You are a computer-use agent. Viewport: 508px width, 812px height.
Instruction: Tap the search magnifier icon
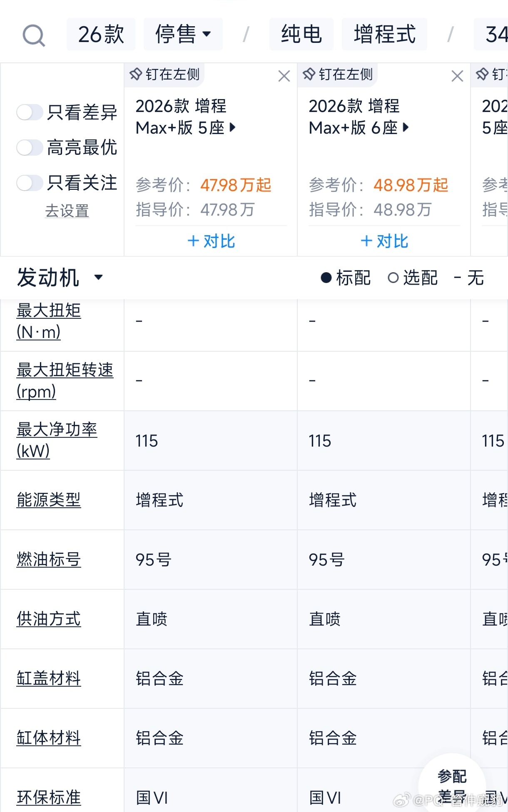(x=34, y=35)
